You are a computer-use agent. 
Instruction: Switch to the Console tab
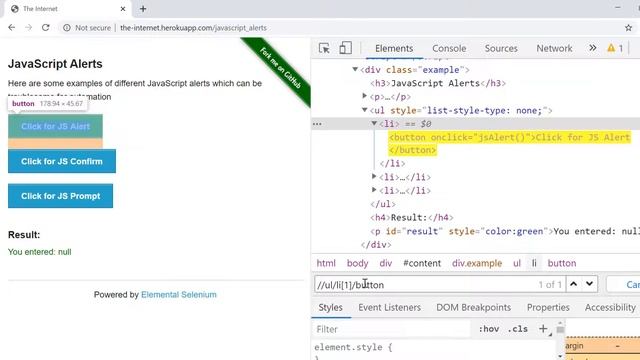449,48
